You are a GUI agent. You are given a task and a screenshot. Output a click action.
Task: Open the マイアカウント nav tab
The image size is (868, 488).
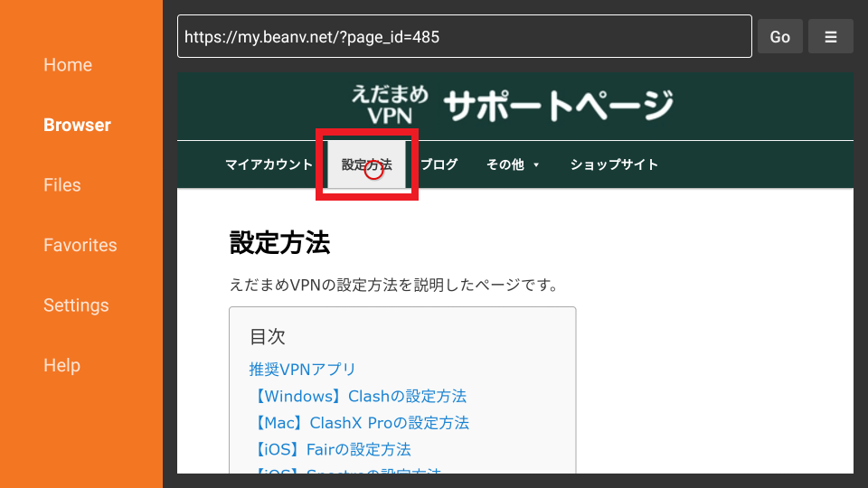(x=269, y=164)
